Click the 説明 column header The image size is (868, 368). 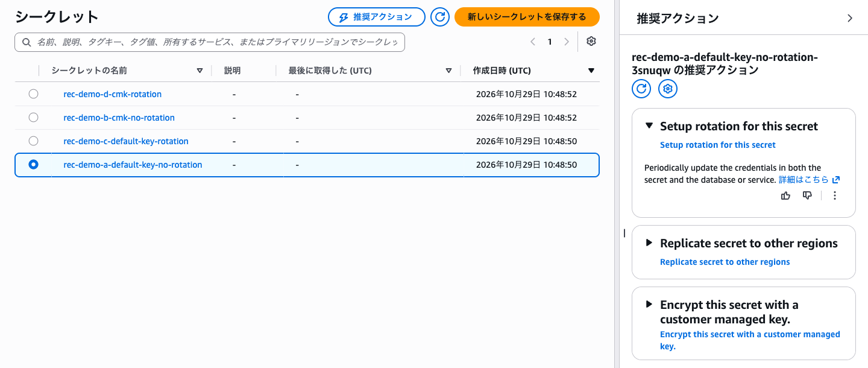pyautogui.click(x=232, y=71)
